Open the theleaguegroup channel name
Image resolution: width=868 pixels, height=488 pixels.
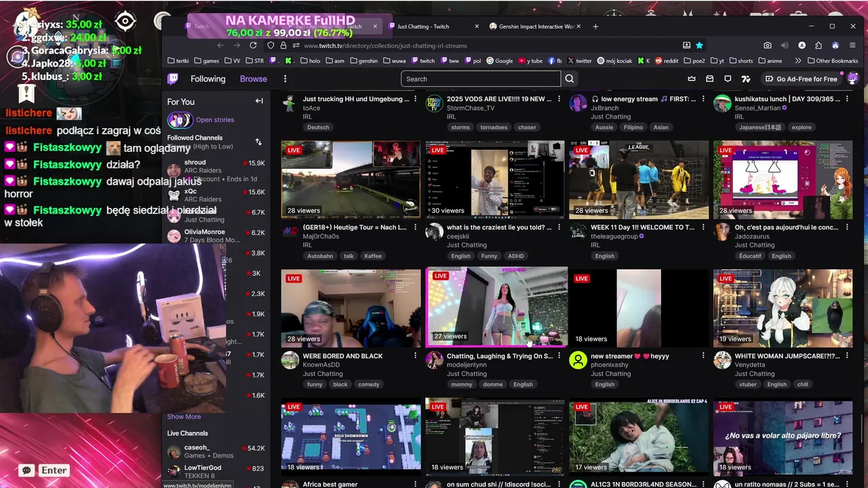614,237
